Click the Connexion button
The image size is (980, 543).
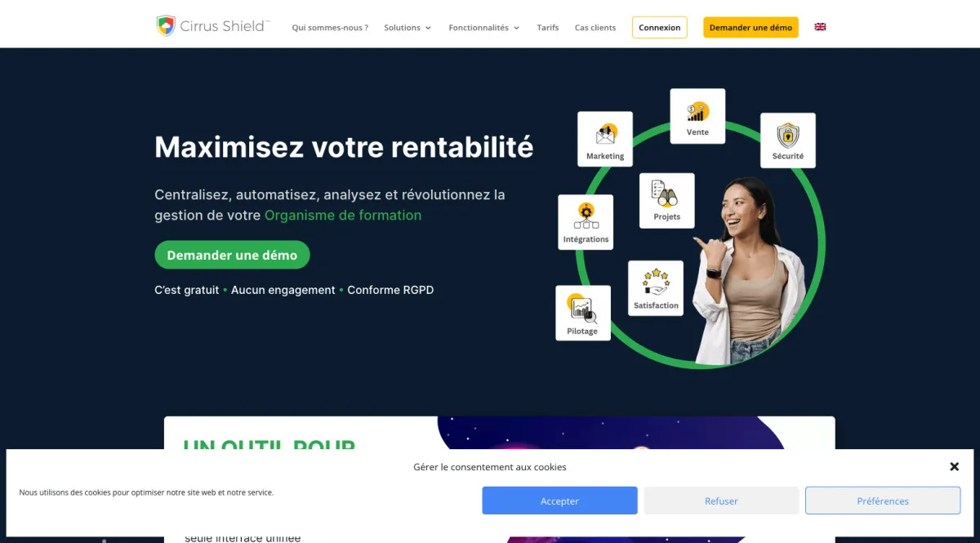660,27
